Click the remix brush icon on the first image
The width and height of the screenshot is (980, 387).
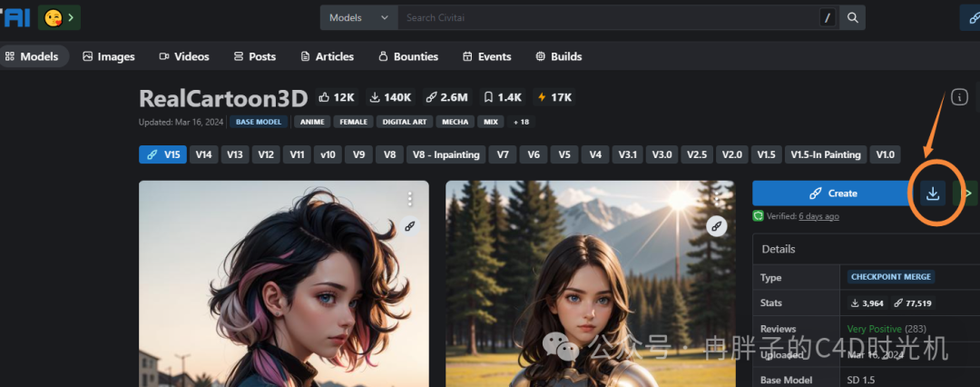click(x=410, y=227)
